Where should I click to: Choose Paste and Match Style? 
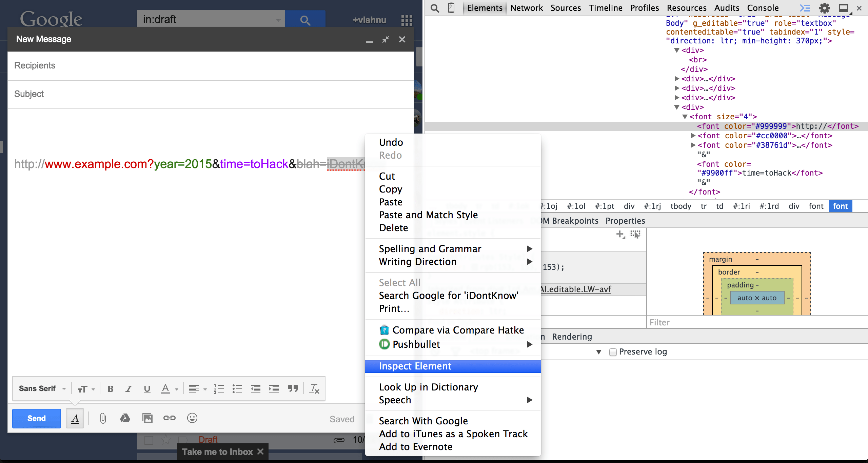click(453, 215)
